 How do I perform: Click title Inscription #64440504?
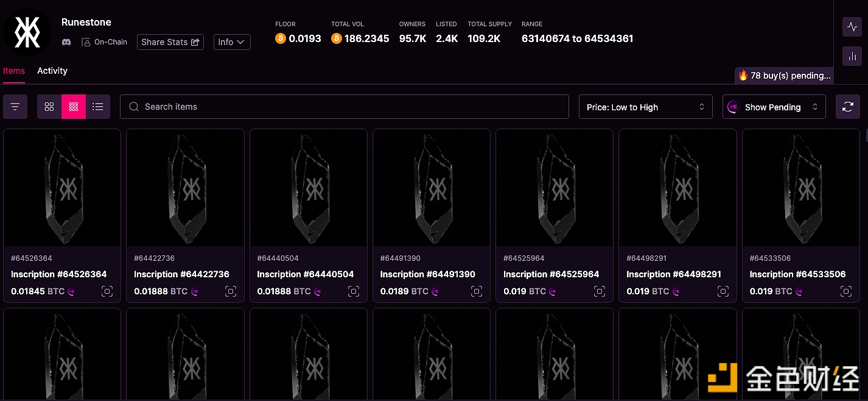[306, 274]
